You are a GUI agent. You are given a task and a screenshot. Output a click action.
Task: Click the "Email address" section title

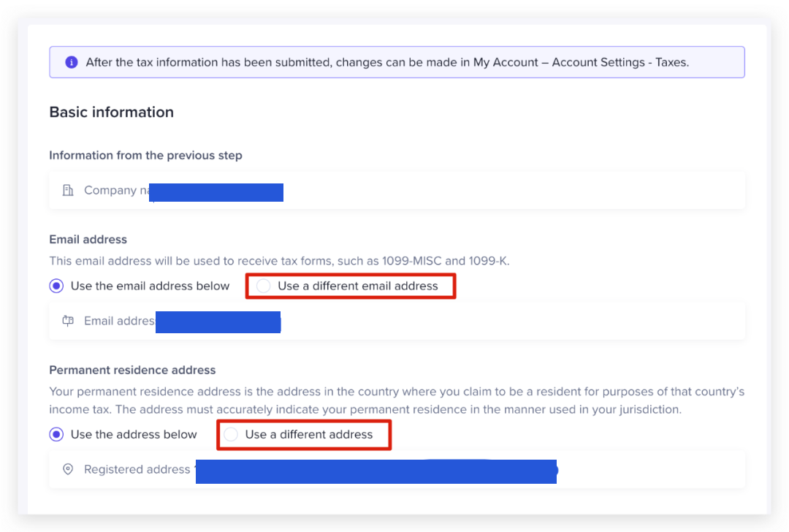click(x=88, y=239)
